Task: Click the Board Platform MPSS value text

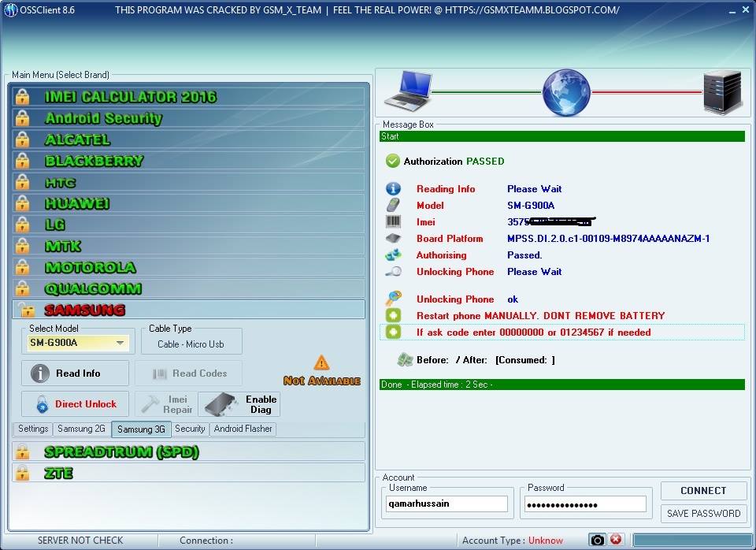Action: pos(609,238)
